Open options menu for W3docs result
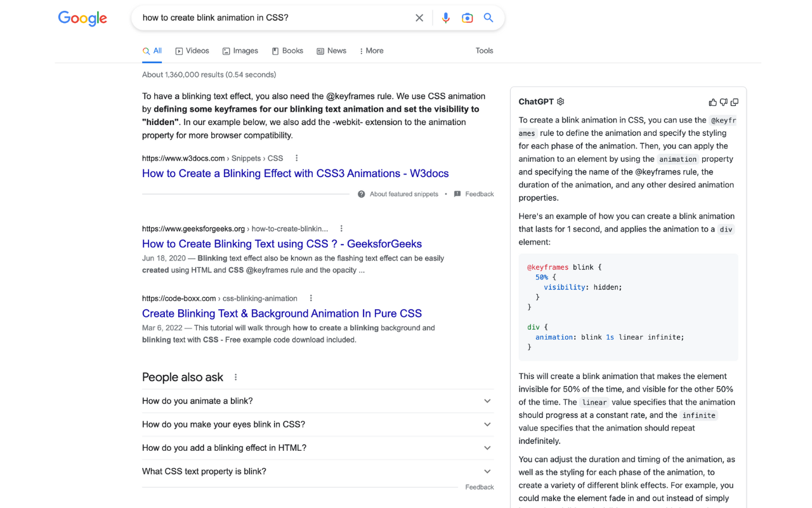812x508 pixels. [x=296, y=158]
